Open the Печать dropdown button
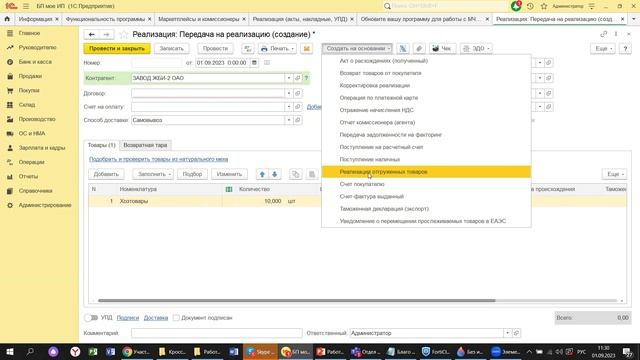640x360 pixels. (x=277, y=49)
